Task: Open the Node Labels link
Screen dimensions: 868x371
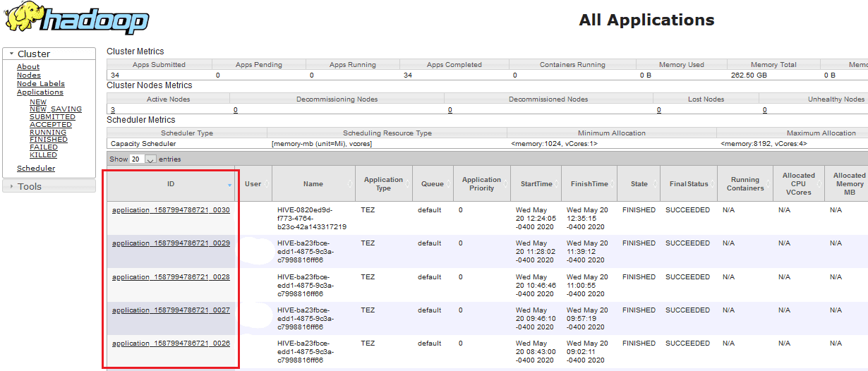Action: [x=41, y=84]
